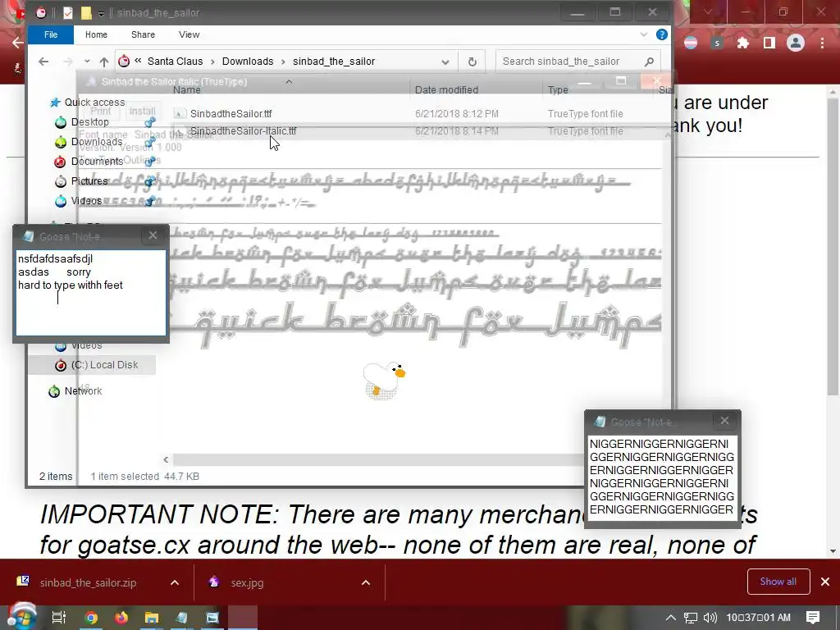Image resolution: width=840 pixels, height=630 pixels.
Task: Click the Explorer help question mark icon
Action: coord(662,34)
